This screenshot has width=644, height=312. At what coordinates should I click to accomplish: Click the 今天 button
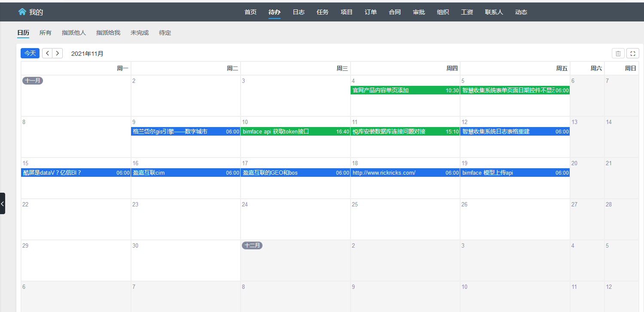[x=30, y=53]
